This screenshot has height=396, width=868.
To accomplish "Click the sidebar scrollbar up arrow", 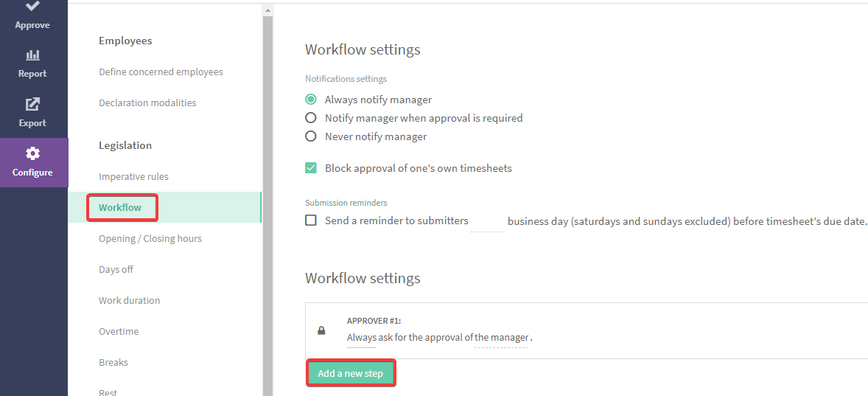I will pos(268,10).
